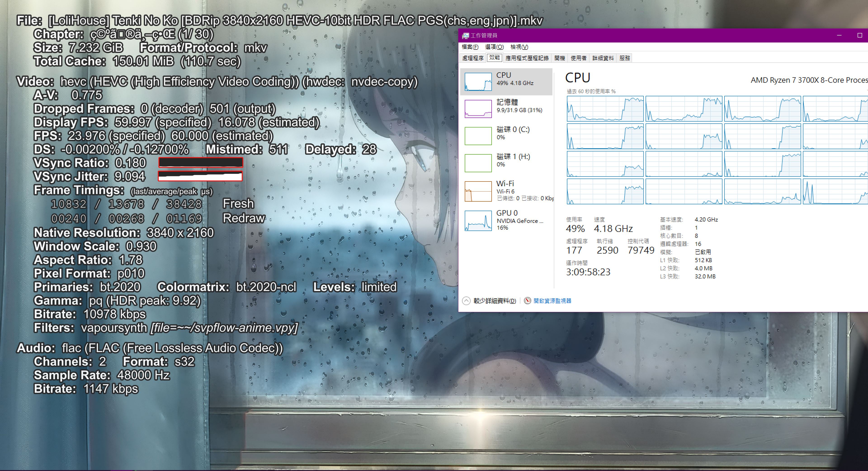Go to the 使用者 tab
Viewport: 868px width, 471px height.
point(579,58)
